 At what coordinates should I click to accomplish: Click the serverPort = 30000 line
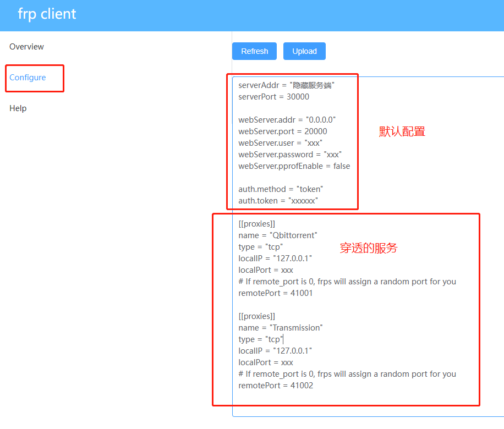(275, 96)
